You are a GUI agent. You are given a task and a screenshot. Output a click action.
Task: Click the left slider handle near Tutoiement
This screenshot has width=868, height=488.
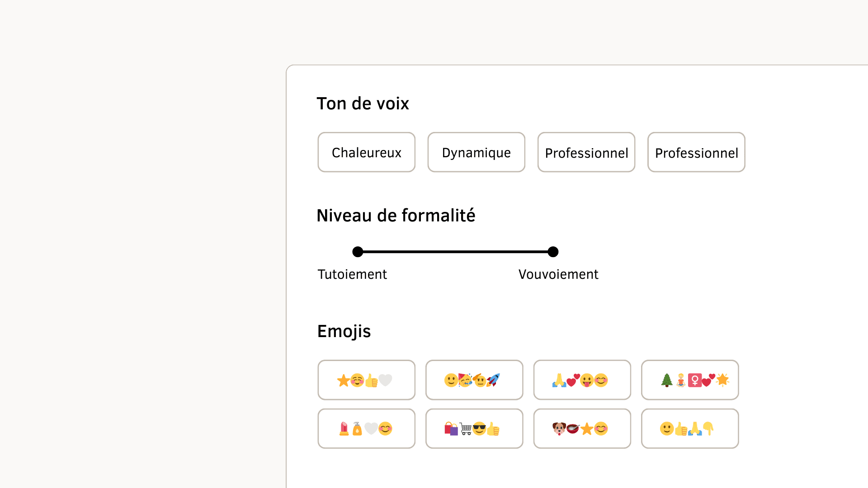click(x=358, y=252)
